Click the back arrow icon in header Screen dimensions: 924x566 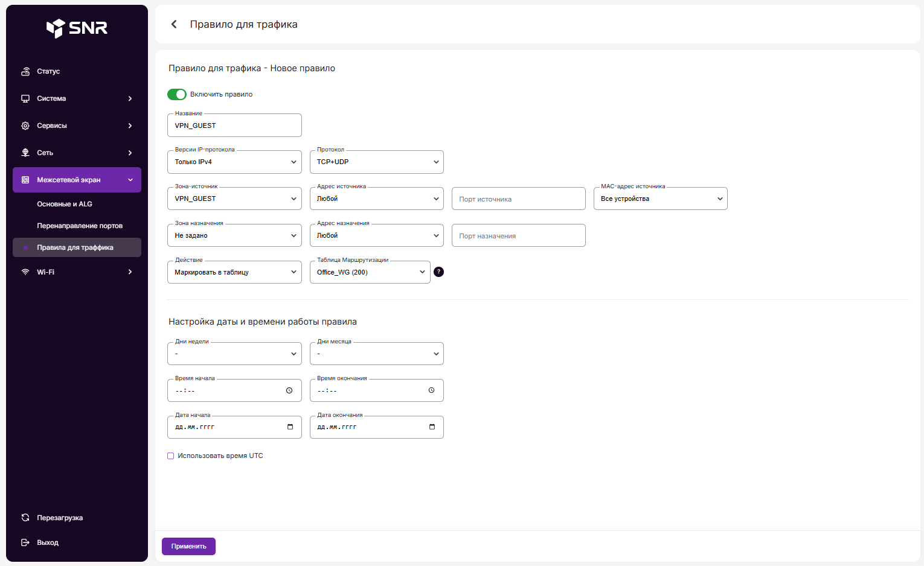tap(174, 24)
